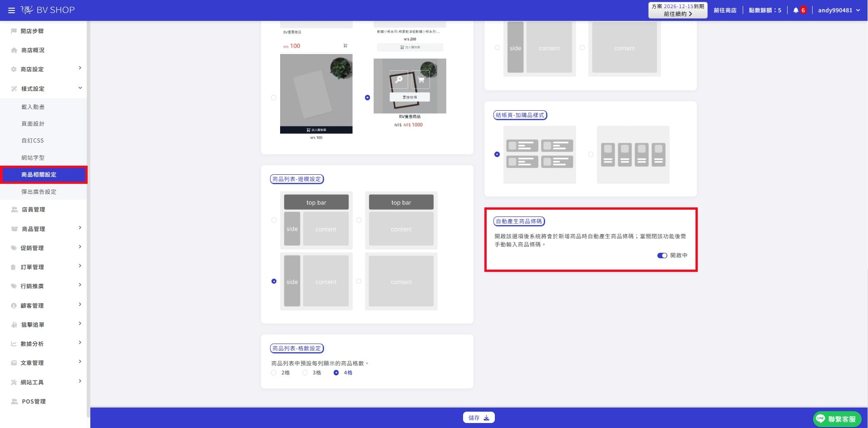Expand the 訂單管理 chevron
Screen dimensions: 868x428
(x=80, y=266)
